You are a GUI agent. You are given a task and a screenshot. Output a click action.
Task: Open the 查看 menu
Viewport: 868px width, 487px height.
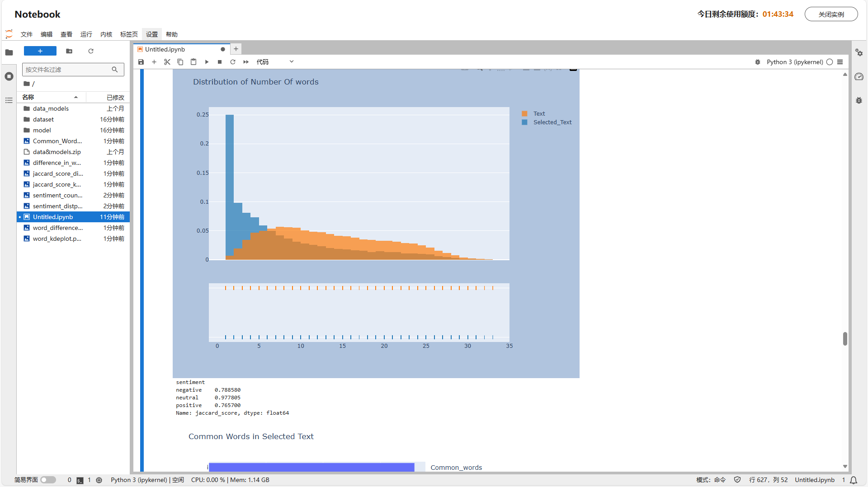66,34
